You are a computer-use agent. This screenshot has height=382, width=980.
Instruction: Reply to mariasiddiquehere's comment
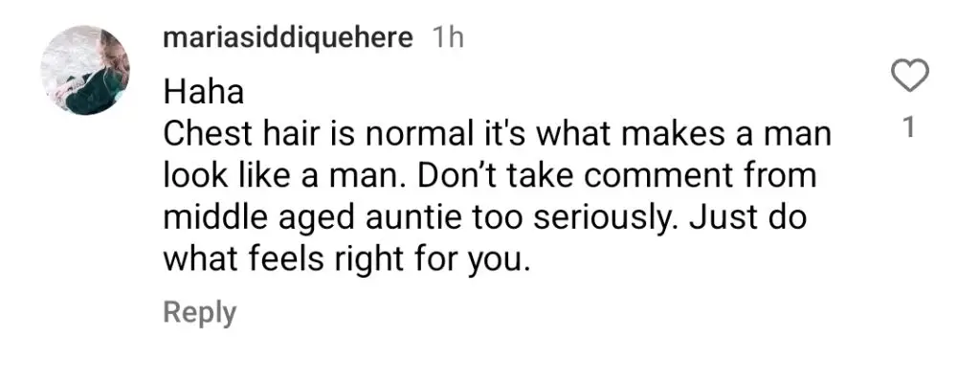(x=200, y=313)
